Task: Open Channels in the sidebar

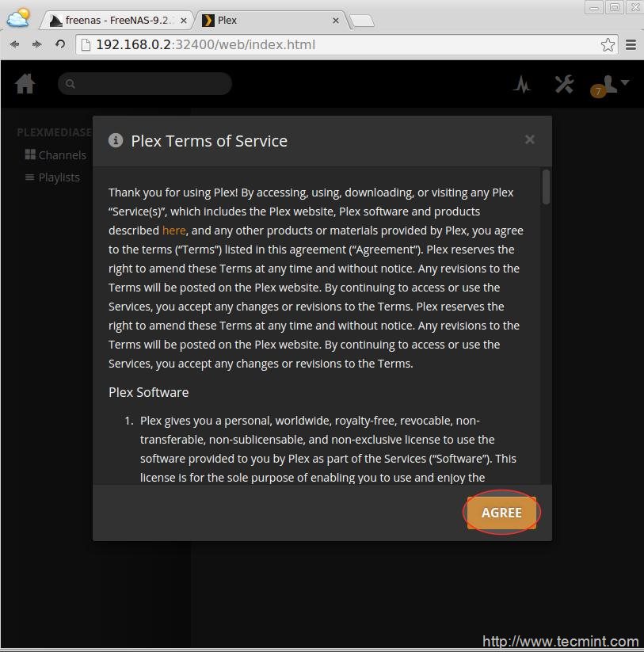Action: pyautogui.click(x=63, y=155)
